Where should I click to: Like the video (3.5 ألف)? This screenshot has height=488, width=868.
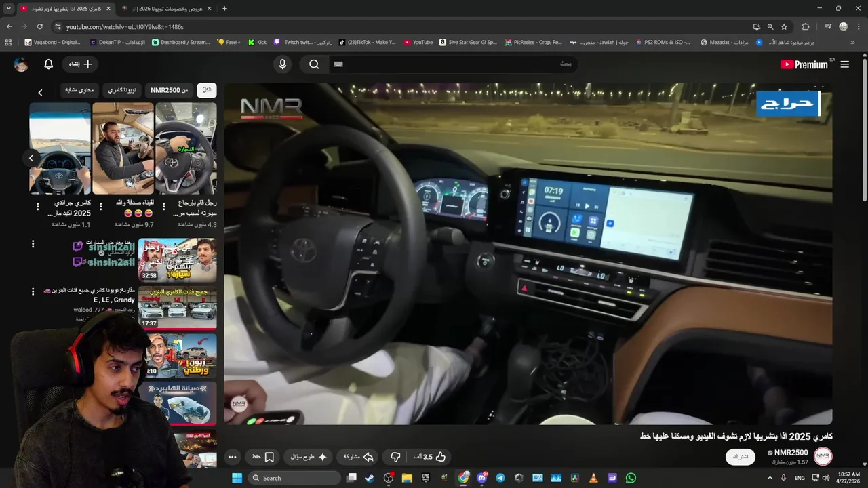point(431,457)
